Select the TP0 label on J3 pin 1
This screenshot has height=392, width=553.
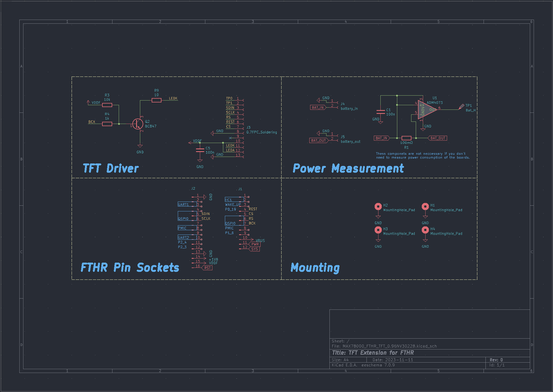[x=229, y=98]
